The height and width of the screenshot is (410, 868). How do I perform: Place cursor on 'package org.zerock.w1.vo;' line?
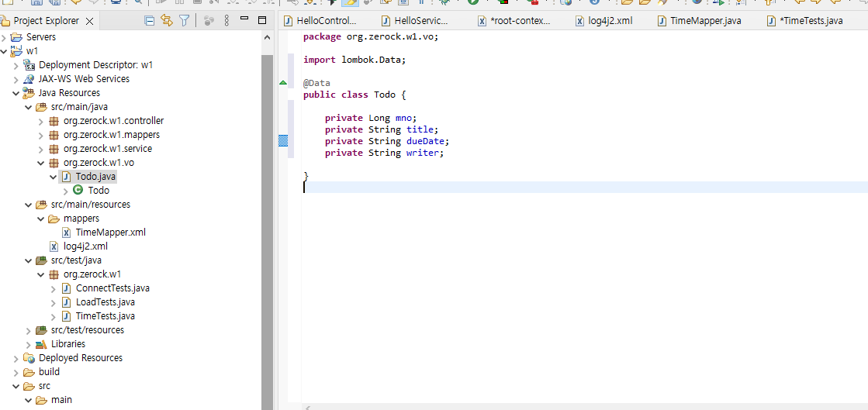point(371,37)
